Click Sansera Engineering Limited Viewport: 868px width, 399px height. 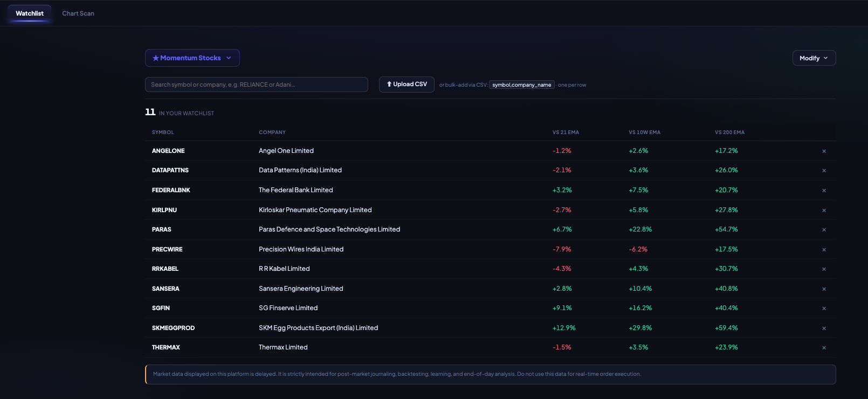click(301, 289)
